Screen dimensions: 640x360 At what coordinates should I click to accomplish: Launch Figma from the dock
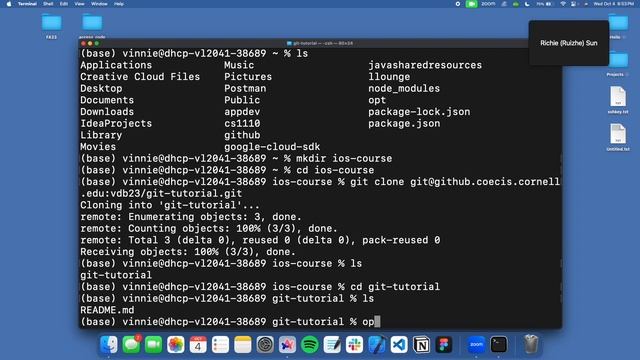pyautogui.click(x=444, y=345)
